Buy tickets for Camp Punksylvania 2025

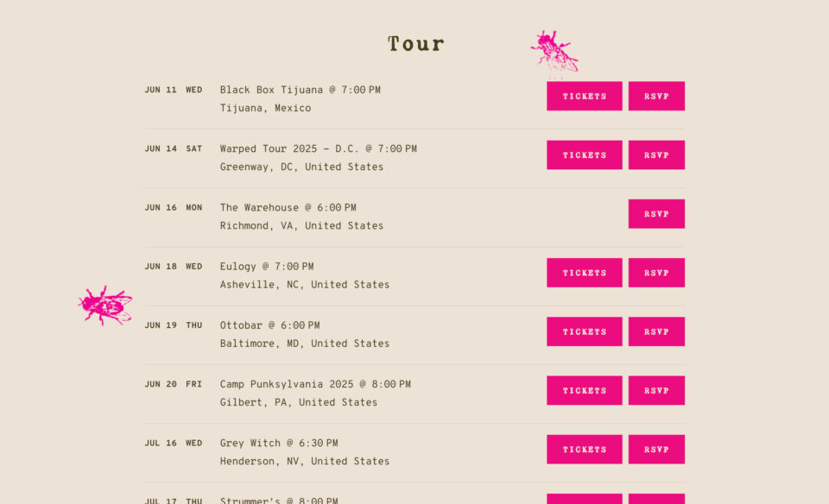pos(585,390)
